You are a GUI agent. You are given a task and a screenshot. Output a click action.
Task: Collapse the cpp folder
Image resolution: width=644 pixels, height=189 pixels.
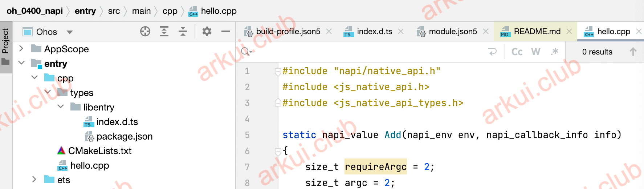[34, 77]
